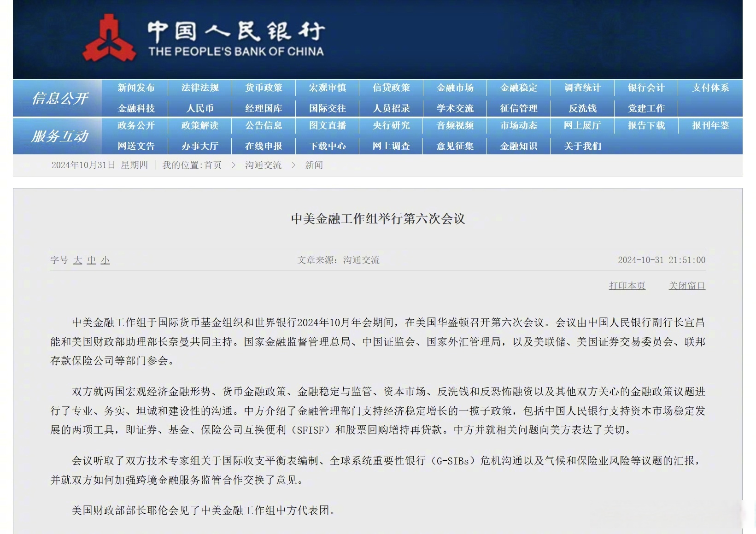Screen dimensions: 756x534
Task: Navigate to 关于我们
Action: [x=582, y=146]
